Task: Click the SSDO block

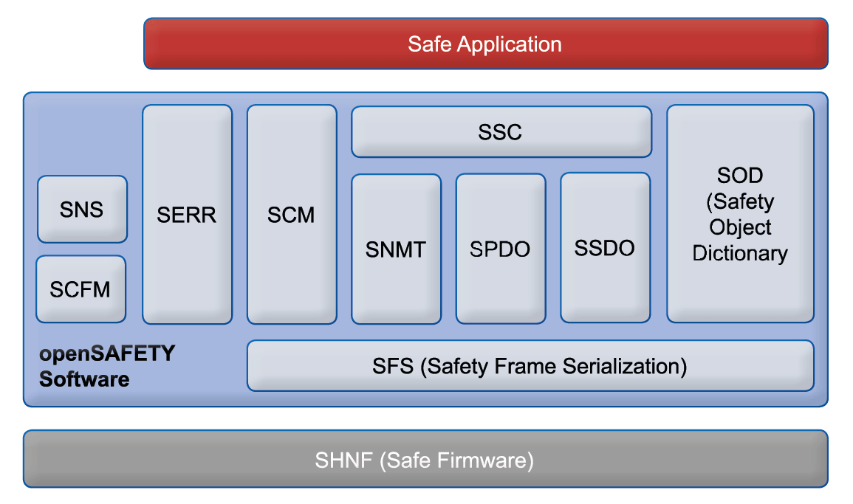Action: tap(606, 248)
